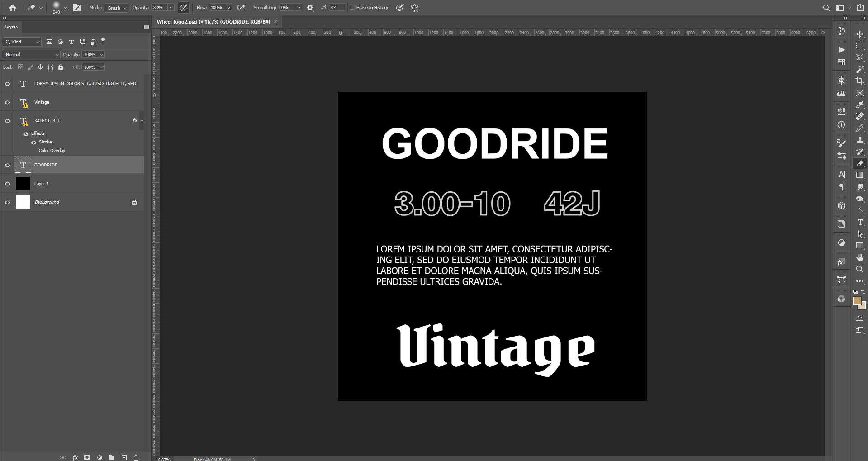Toggle layer filtering on/off switch
Image resolution: width=868 pixels, height=461 pixels.
pos(103,41)
